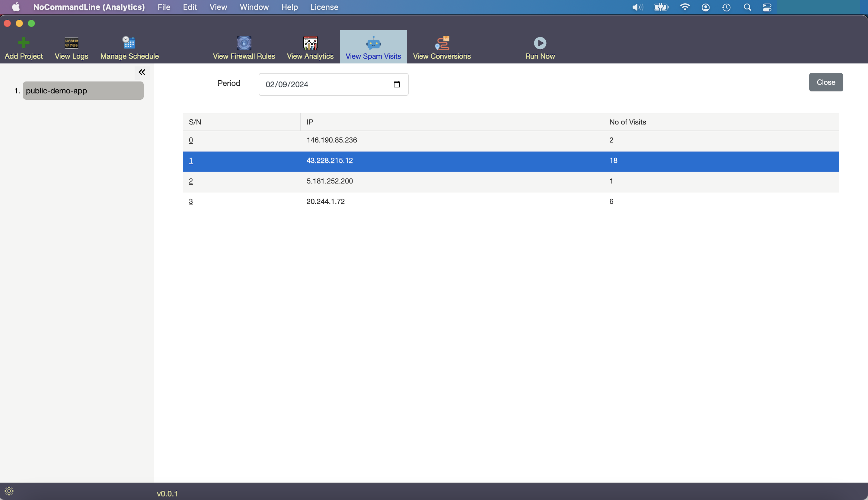
Task: Select public-demo-app project
Action: click(83, 91)
